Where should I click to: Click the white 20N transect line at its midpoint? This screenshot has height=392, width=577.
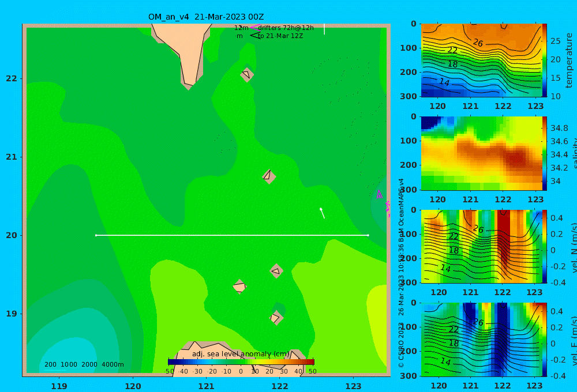coord(232,235)
